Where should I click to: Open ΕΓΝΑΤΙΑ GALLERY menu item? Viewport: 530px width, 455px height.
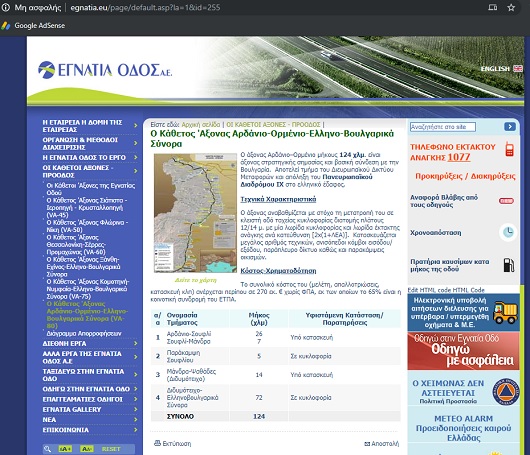click(72, 409)
